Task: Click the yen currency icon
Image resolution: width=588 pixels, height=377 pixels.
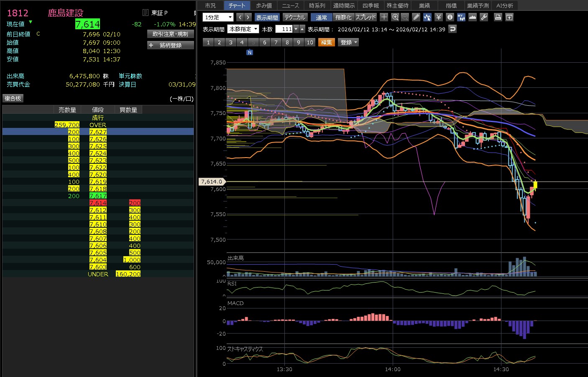Action: 438,17
